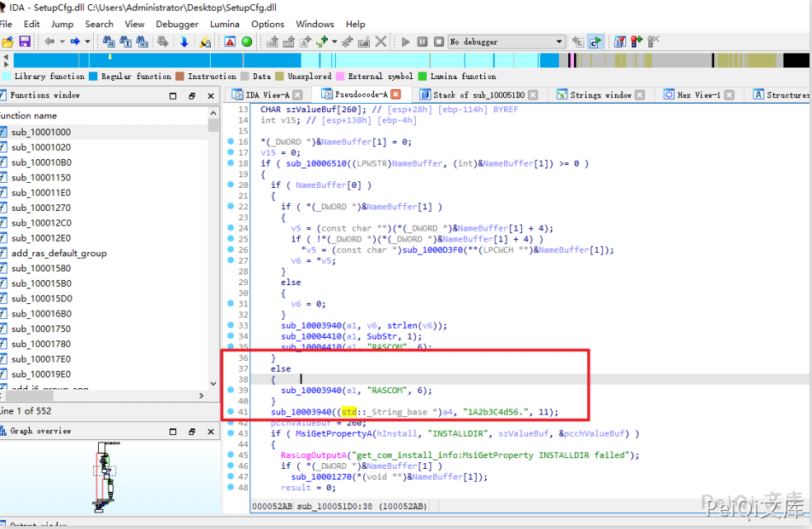The image size is (812, 529).
Task: Toggle breakpoint dot at line 18
Action: click(x=231, y=163)
